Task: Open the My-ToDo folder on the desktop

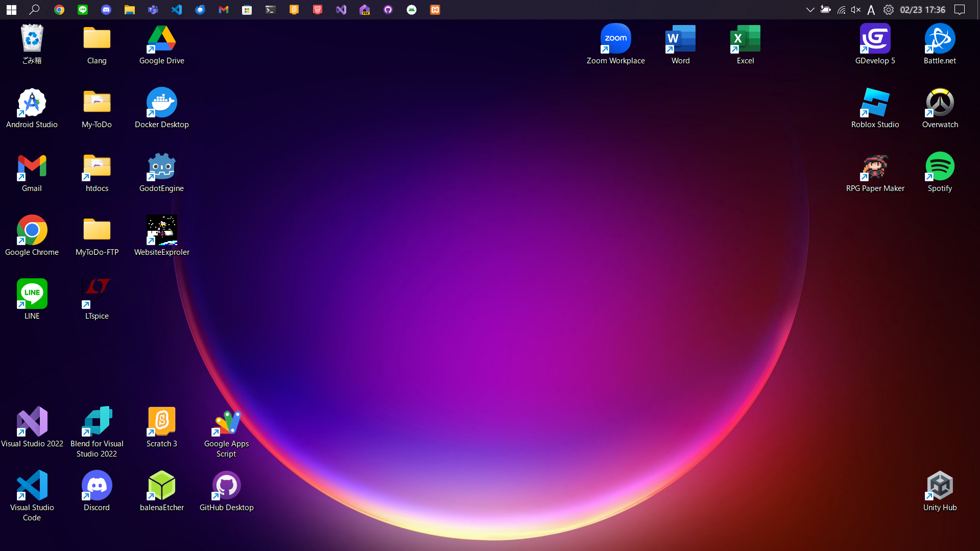Action: pos(97,108)
